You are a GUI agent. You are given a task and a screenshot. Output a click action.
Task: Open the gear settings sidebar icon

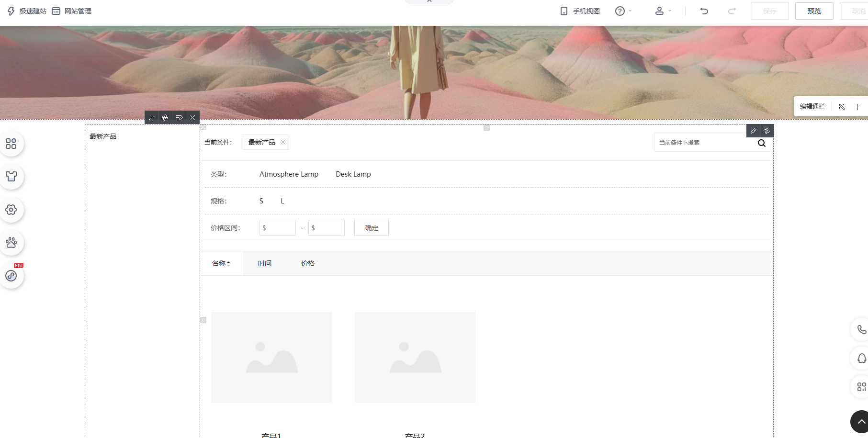(11, 210)
